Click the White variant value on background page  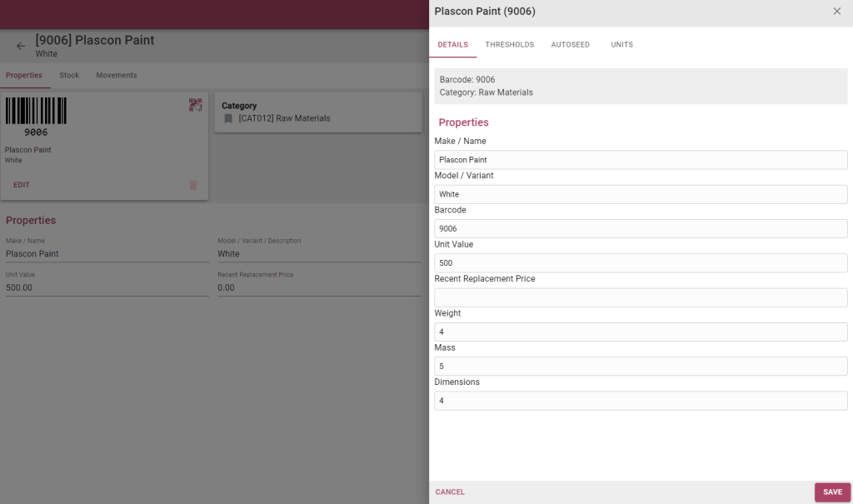228,254
